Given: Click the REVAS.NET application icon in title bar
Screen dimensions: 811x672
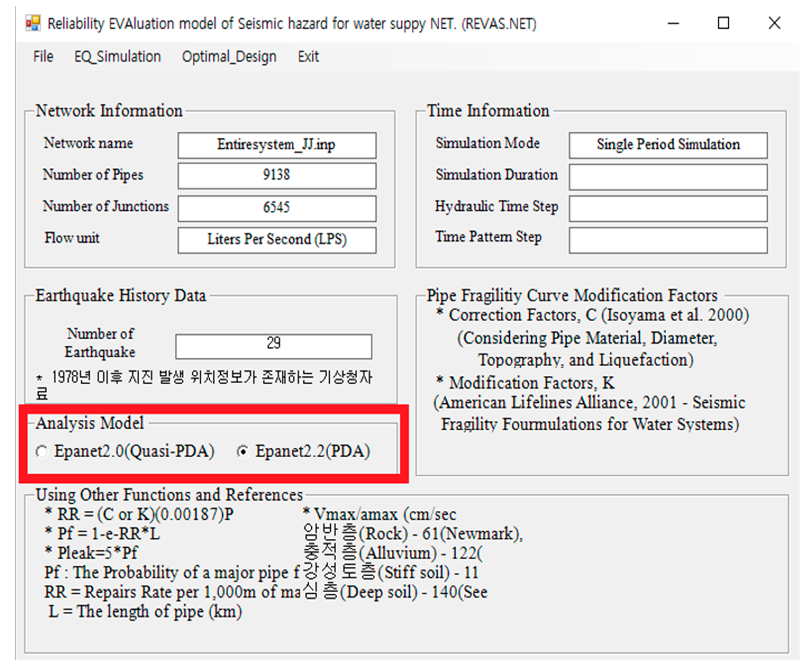Looking at the screenshot, I should (x=33, y=23).
